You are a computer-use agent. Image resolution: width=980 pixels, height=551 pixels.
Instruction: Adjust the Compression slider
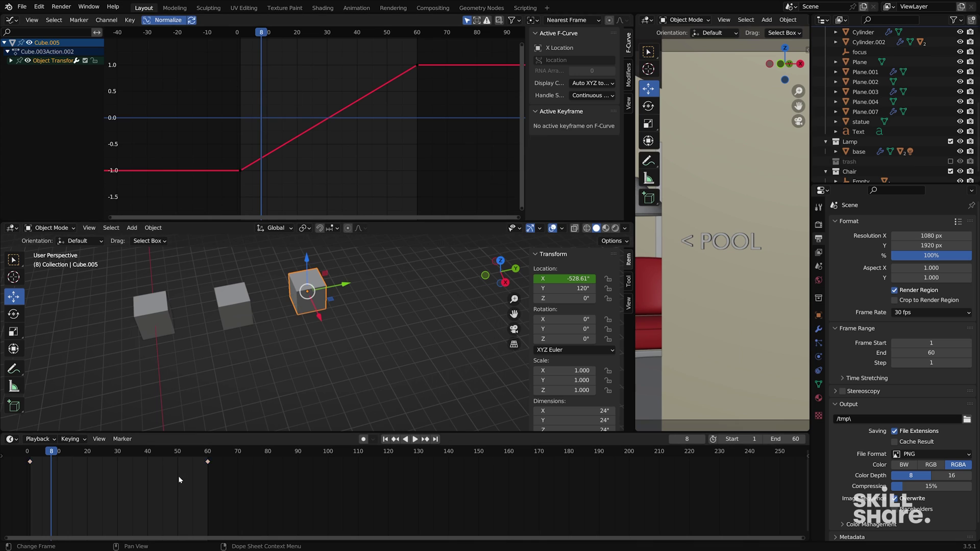(931, 486)
